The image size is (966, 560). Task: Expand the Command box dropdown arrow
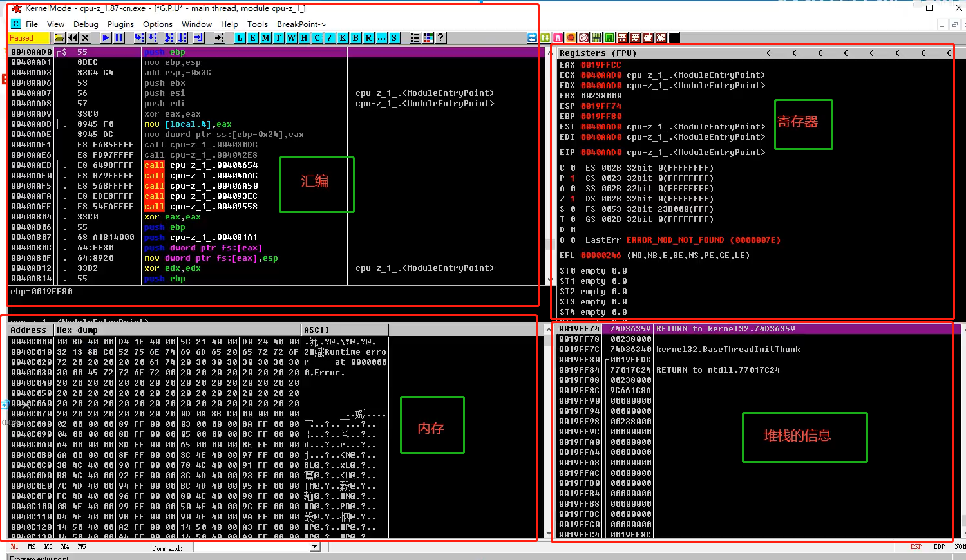(315, 547)
